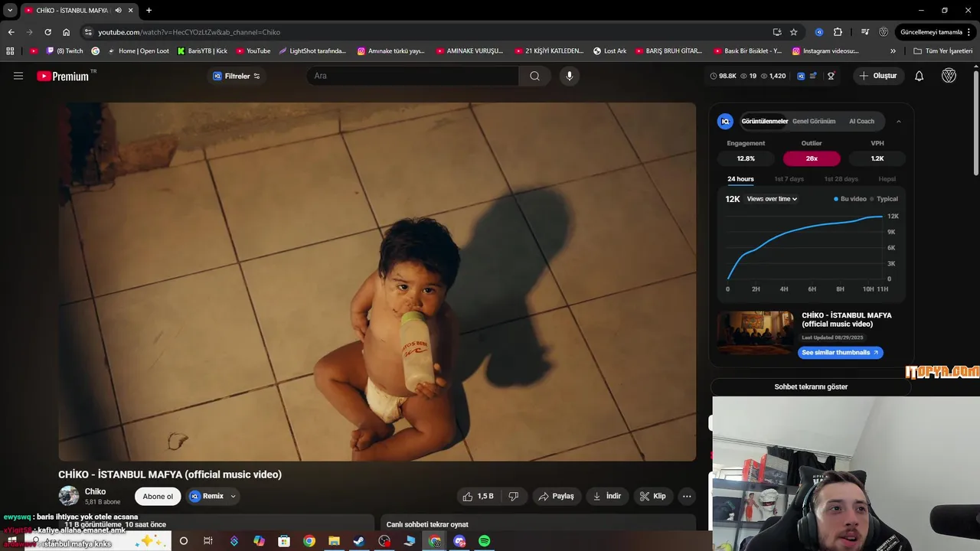The width and height of the screenshot is (980, 551).
Task: Click the VPH 1.2K value
Action: [877, 158]
